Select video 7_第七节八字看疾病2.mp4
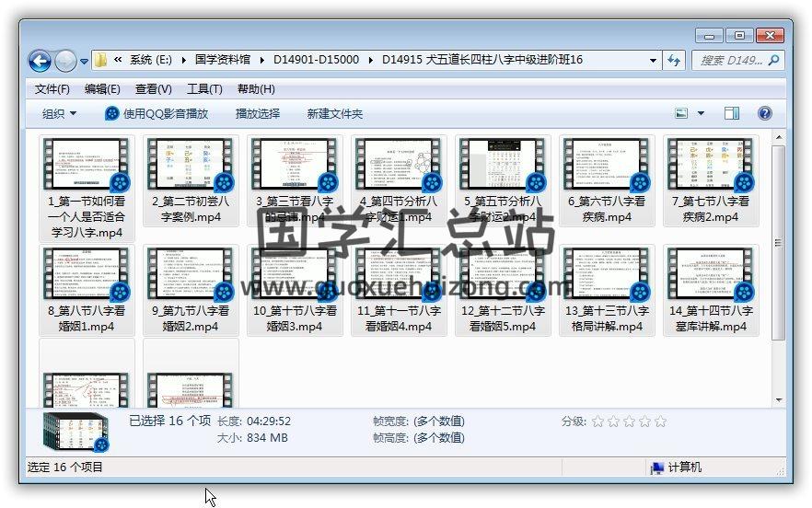The height and width of the screenshot is (508, 812). click(x=711, y=180)
